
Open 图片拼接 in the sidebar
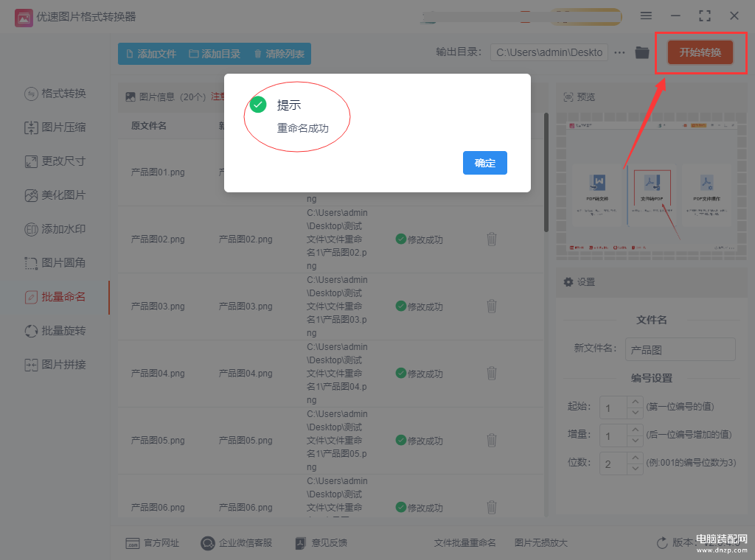pos(55,365)
